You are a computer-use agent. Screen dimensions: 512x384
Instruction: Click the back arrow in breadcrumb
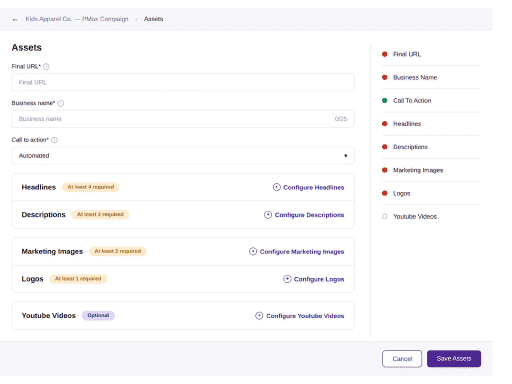pyautogui.click(x=15, y=19)
